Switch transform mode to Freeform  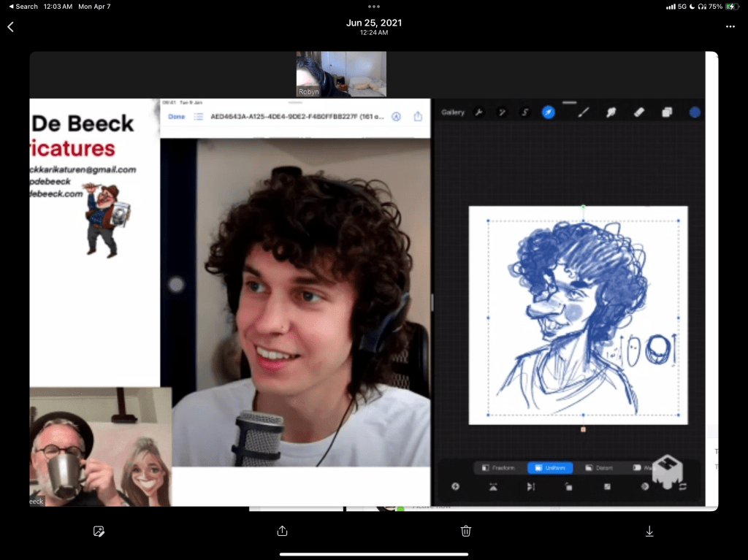pos(499,468)
